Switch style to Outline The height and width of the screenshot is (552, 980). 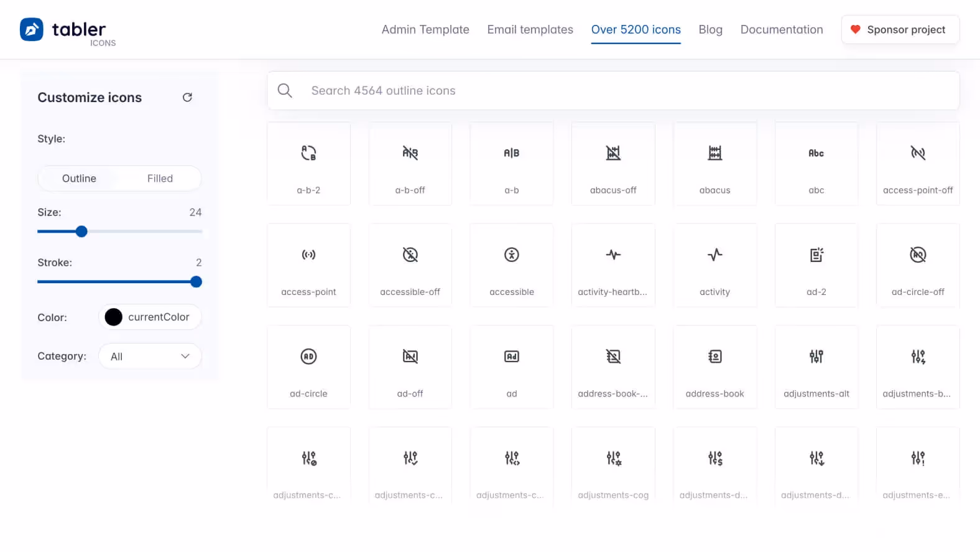coord(79,179)
